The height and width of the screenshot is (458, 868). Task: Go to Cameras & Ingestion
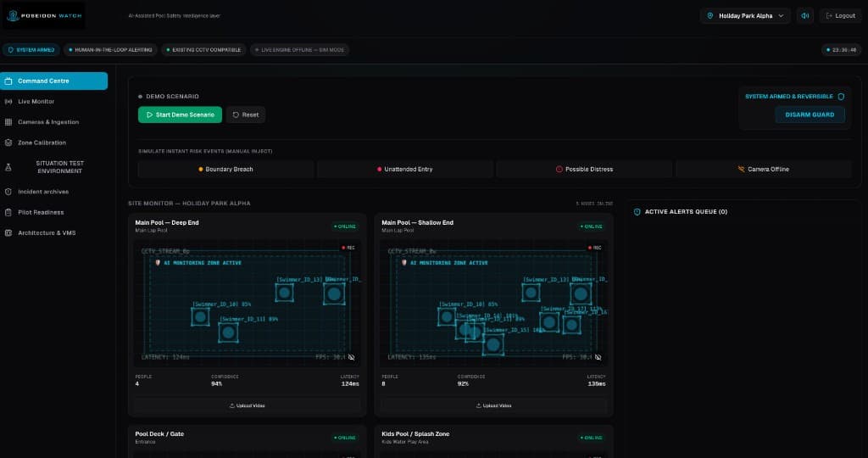53,122
